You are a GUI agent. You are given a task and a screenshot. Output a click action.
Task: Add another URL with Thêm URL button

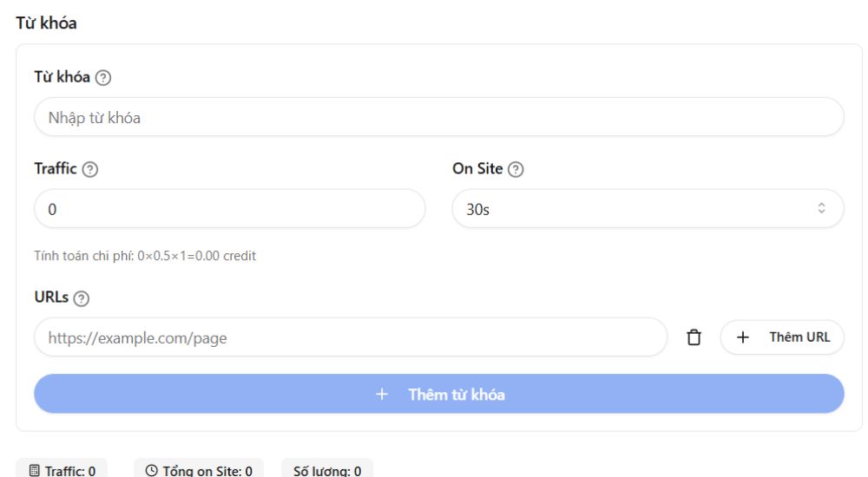point(782,337)
